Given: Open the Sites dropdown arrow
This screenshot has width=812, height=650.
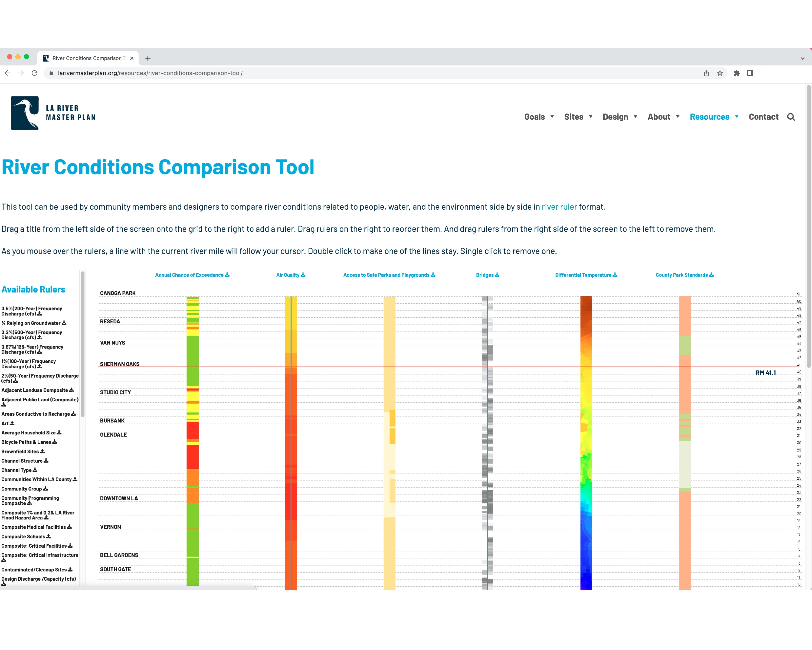Looking at the screenshot, I should point(591,117).
